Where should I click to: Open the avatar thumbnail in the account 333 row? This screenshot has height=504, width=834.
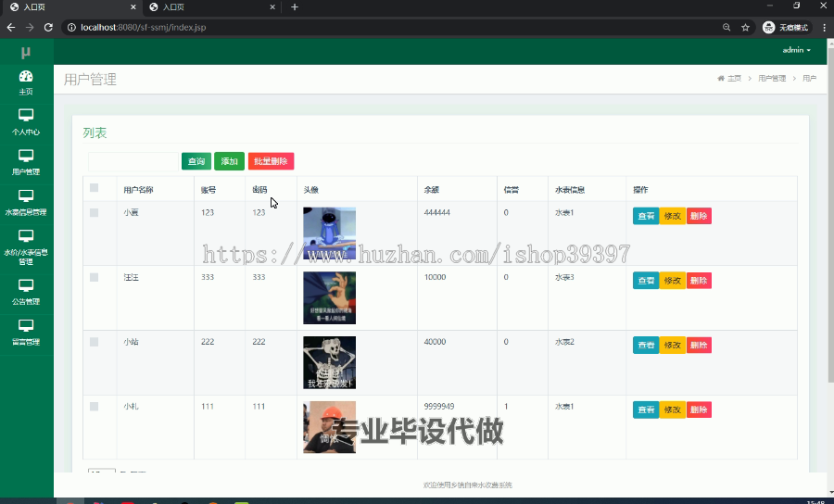(329, 297)
